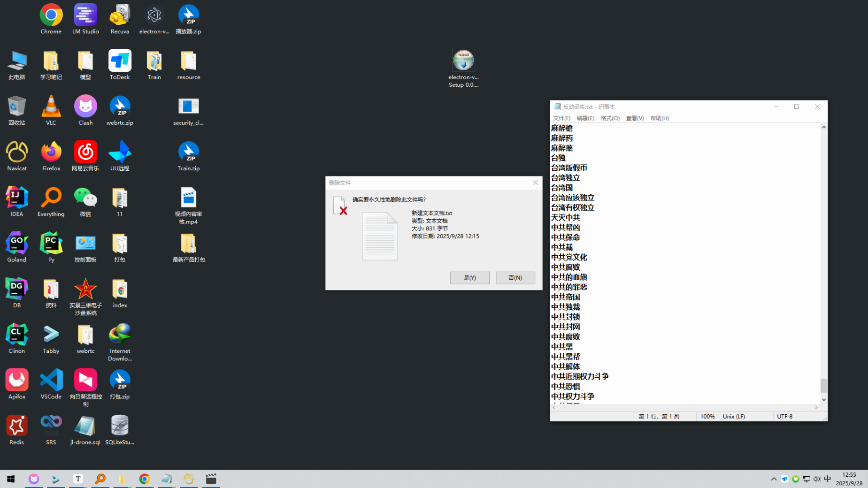Click Notepad's vertical scrollbar down arrow
868x488 pixels.
point(823,400)
